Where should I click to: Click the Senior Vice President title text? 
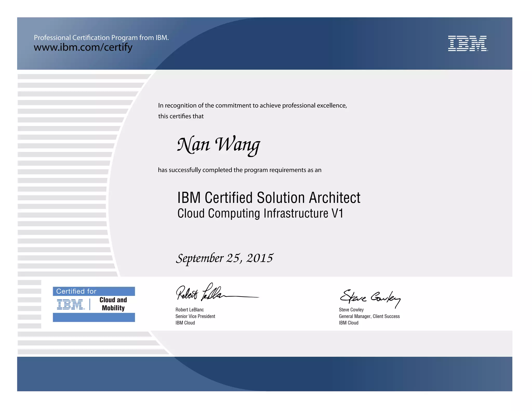pyautogui.click(x=195, y=316)
